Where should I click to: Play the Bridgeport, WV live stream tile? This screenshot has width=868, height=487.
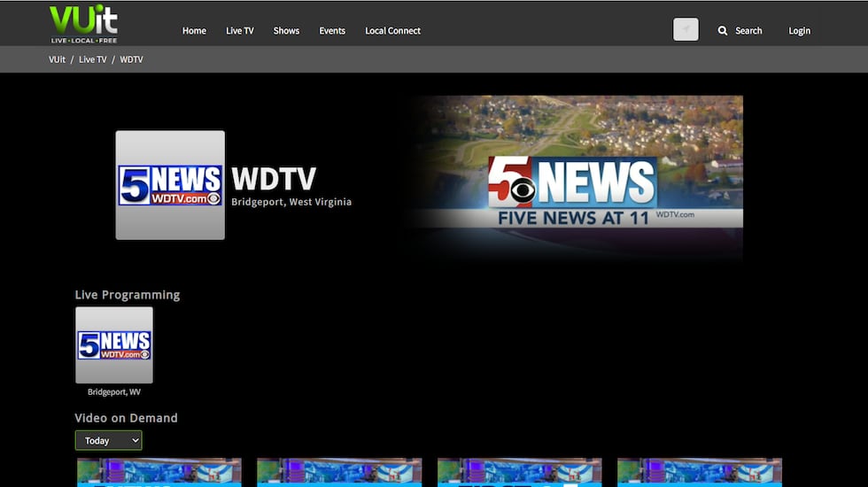point(114,344)
